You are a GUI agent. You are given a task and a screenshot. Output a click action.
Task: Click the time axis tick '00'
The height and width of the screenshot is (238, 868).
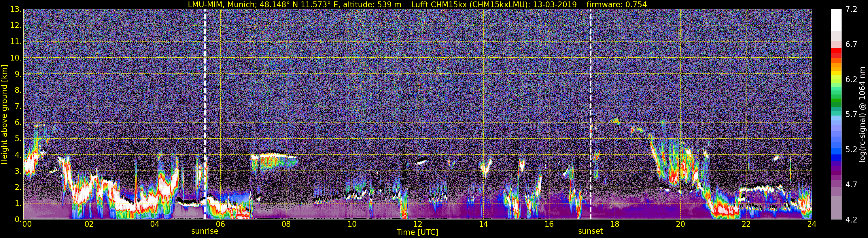tap(27, 224)
